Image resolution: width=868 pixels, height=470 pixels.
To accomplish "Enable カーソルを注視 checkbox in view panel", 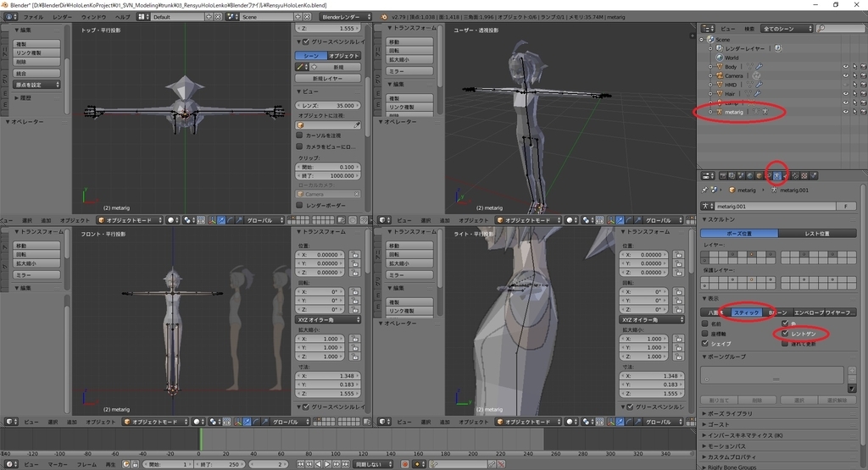I will click(299, 135).
